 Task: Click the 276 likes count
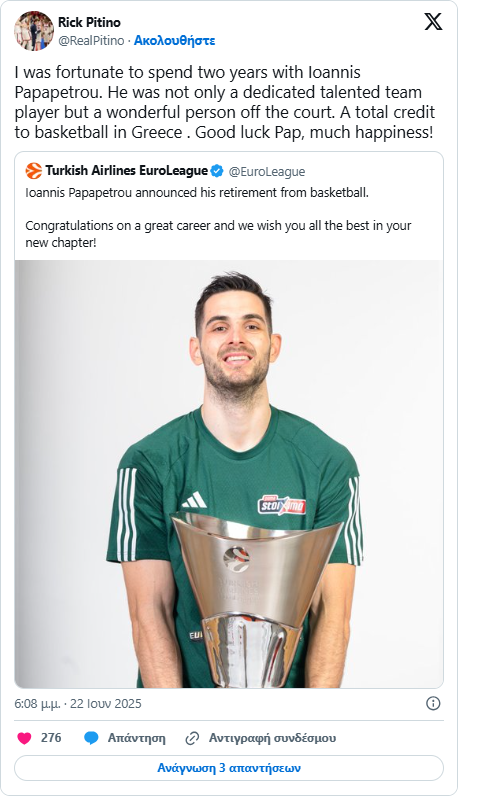pyautogui.click(x=51, y=737)
